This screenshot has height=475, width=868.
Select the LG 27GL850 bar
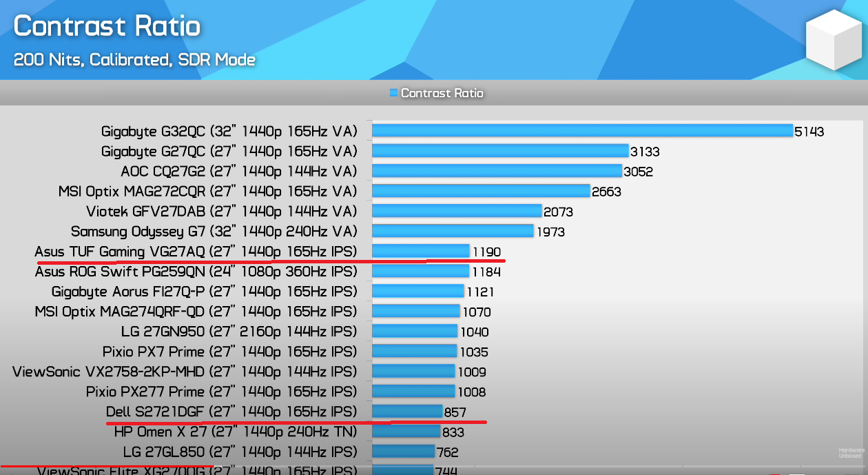(x=403, y=452)
